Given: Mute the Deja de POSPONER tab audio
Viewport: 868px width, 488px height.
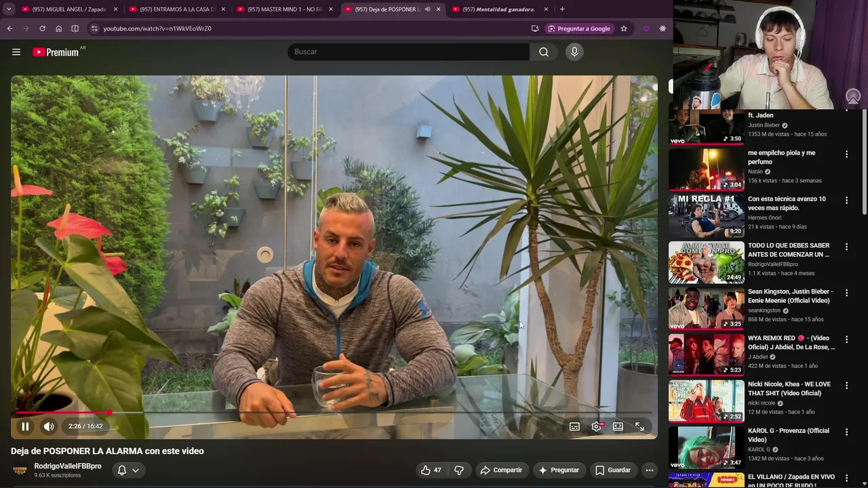Looking at the screenshot, I should point(427,9).
